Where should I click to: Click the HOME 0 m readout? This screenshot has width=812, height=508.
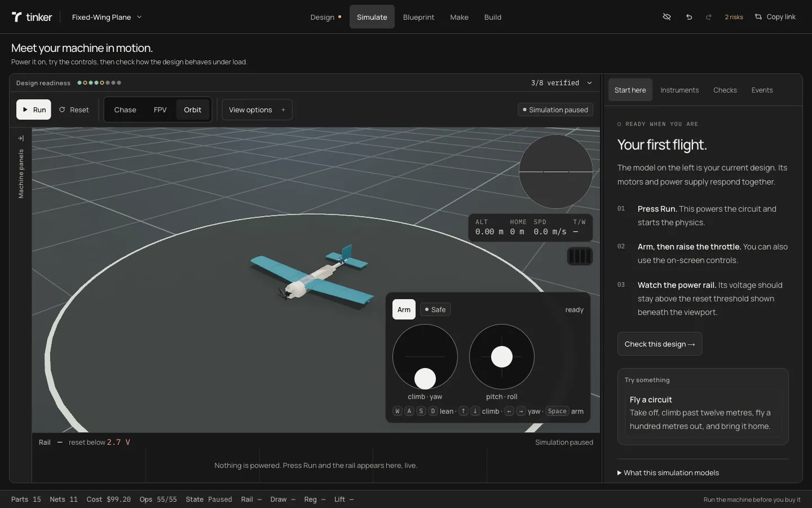coord(518,227)
